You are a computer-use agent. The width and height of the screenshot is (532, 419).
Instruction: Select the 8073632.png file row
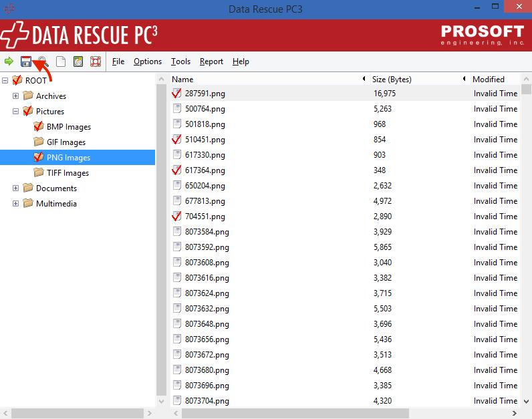[345, 308]
